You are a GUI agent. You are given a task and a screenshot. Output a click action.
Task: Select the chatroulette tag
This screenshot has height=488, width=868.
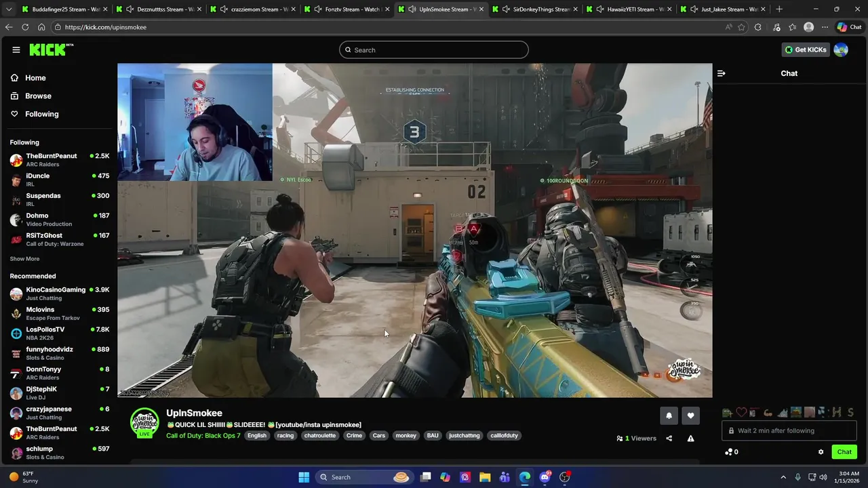pos(320,436)
